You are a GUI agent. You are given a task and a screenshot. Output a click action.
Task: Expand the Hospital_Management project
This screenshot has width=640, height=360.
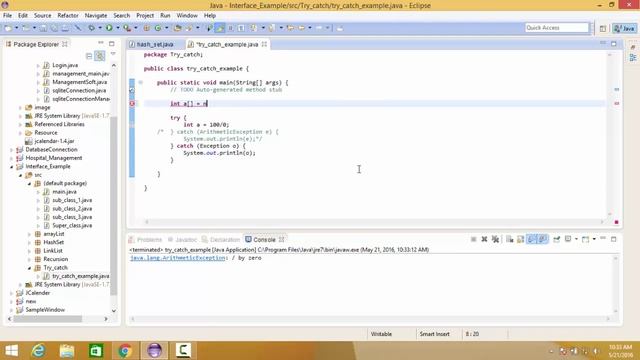coord(11,158)
